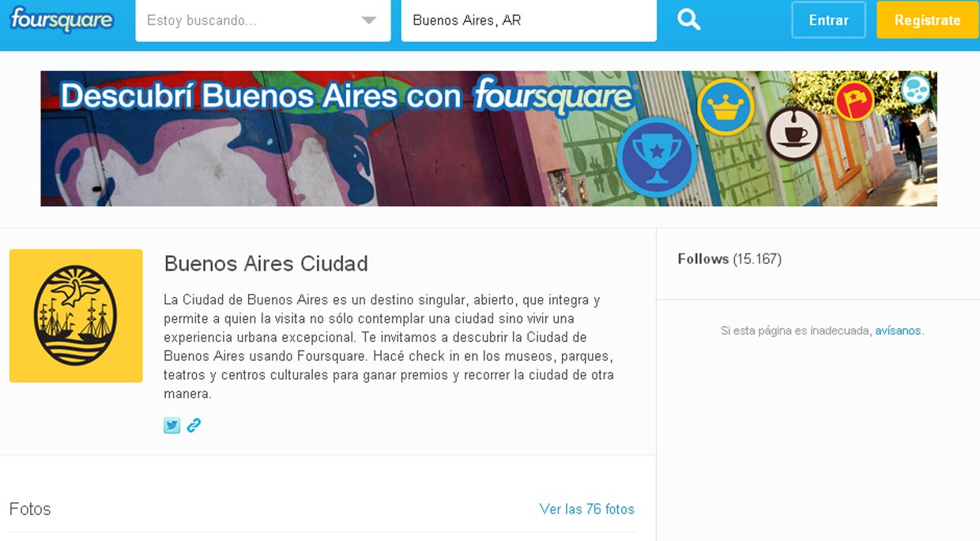
Task: Click the 'Buenos Aires, AR' location field
Action: (x=529, y=21)
